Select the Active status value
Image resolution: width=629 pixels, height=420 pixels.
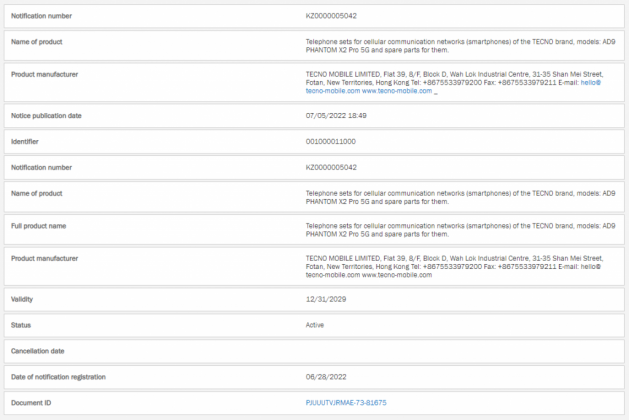[x=314, y=325]
